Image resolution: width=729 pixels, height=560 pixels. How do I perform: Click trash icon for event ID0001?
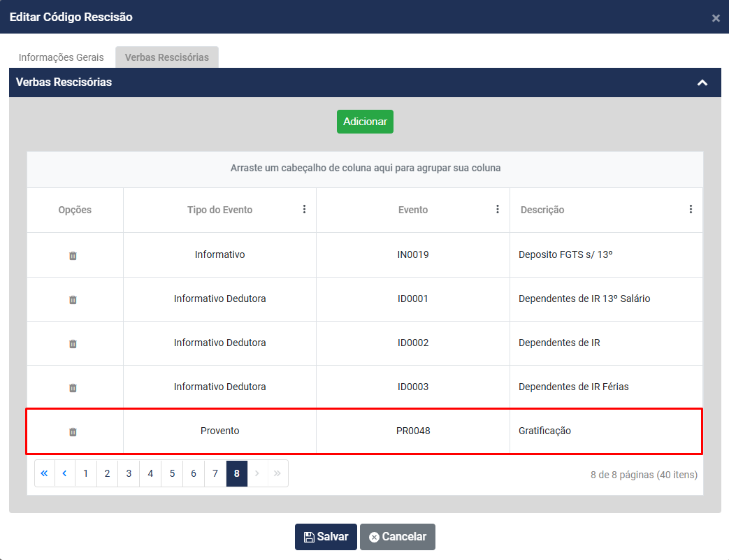[73, 300]
